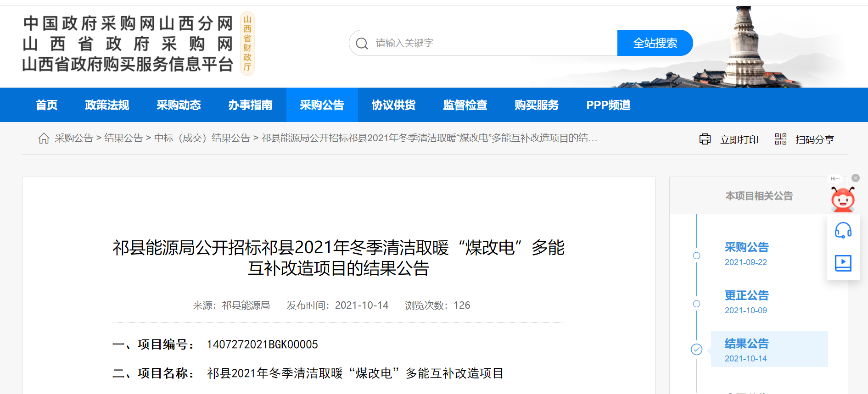868x394 pixels.
Task: Switch to the 政策法规 menu item
Action: pyautogui.click(x=107, y=105)
